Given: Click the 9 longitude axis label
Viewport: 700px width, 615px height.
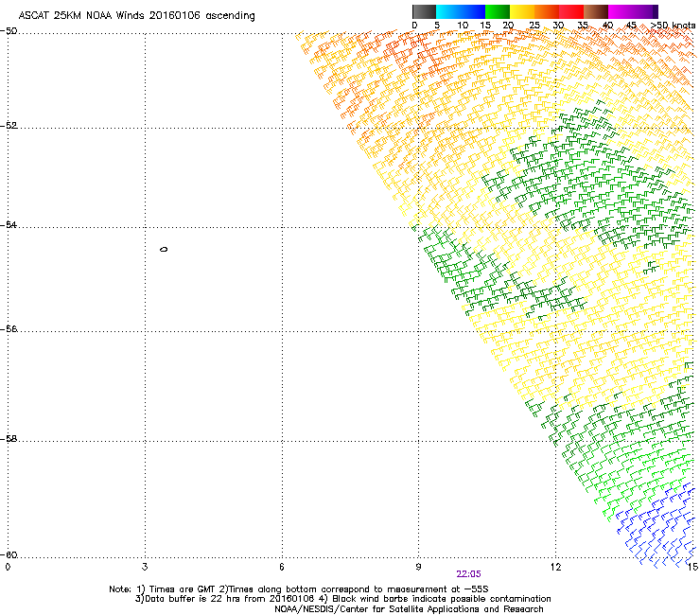Looking at the screenshot, I should [418, 567].
